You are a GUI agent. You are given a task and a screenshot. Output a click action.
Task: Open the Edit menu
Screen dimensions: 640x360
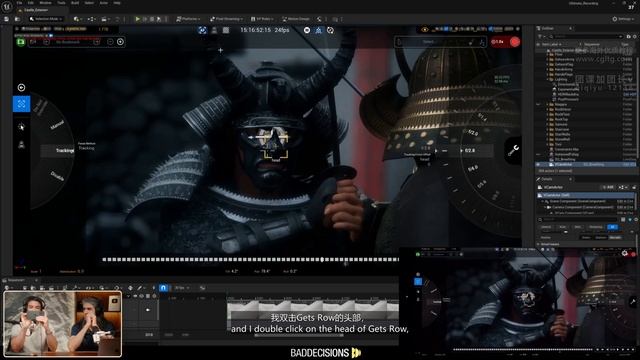click(31, 3)
